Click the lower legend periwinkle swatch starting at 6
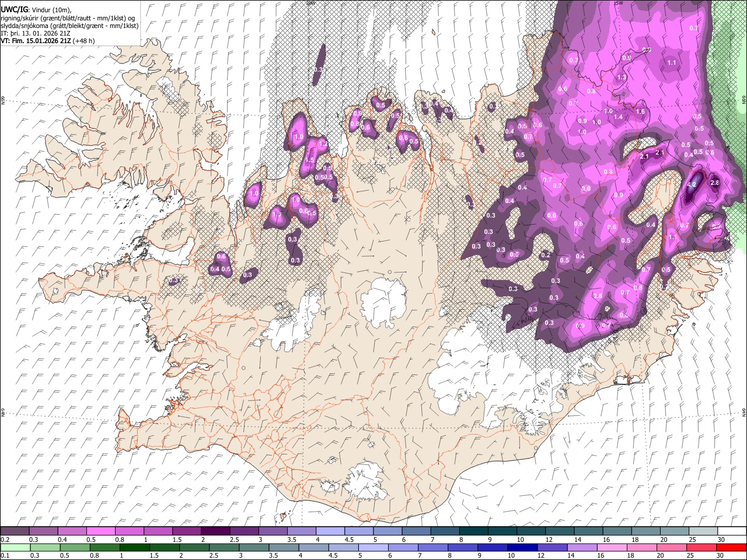This screenshot has width=747, height=560. tap(403, 547)
